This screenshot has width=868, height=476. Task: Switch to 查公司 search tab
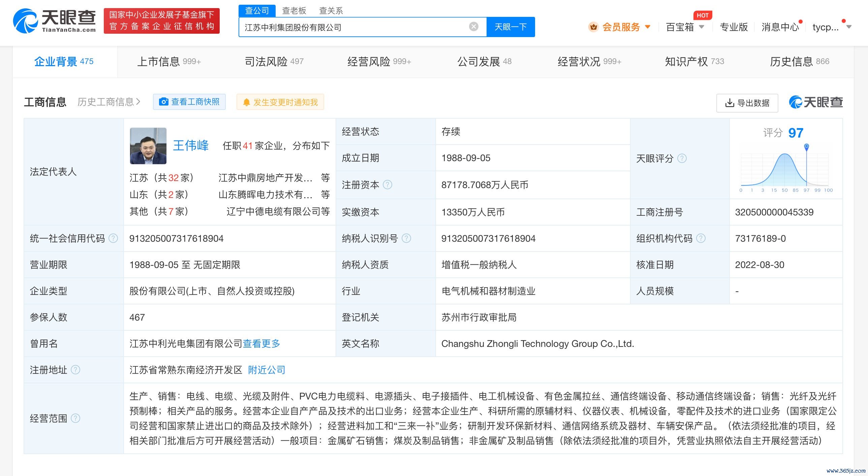257,11
